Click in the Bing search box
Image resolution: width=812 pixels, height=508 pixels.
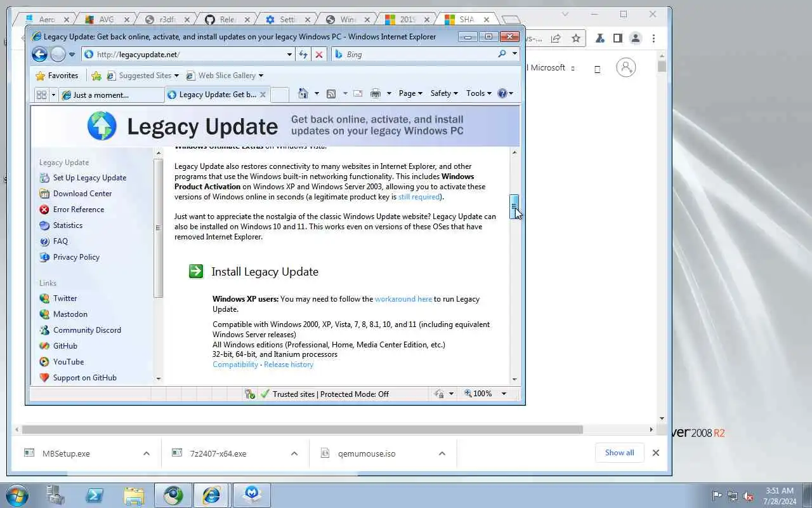tap(419, 55)
